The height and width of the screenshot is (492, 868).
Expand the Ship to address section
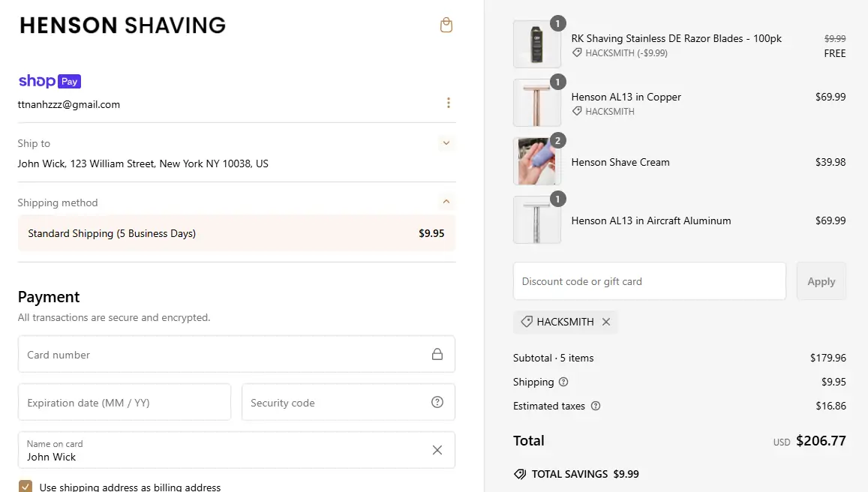(446, 142)
